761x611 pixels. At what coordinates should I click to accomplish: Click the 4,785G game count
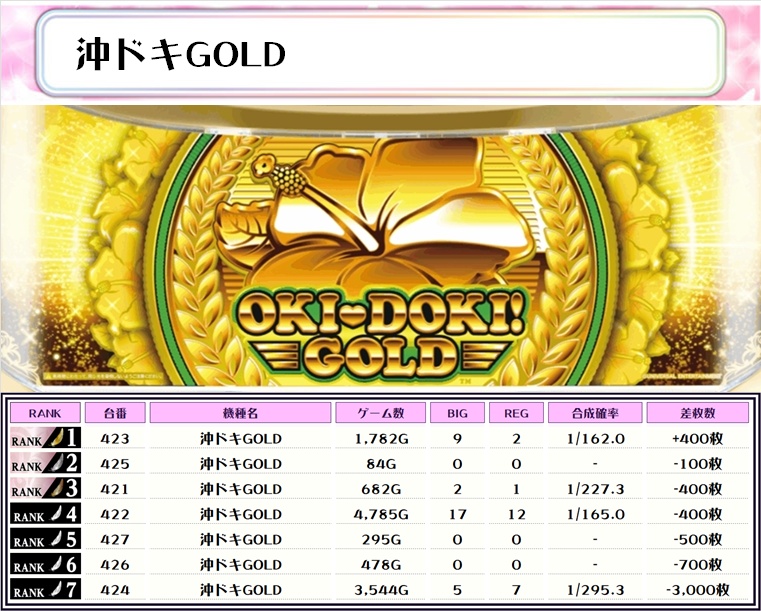[x=381, y=515]
